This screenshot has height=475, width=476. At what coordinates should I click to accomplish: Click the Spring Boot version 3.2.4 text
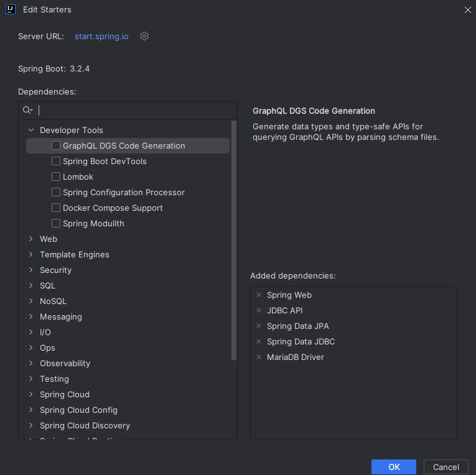click(x=80, y=68)
